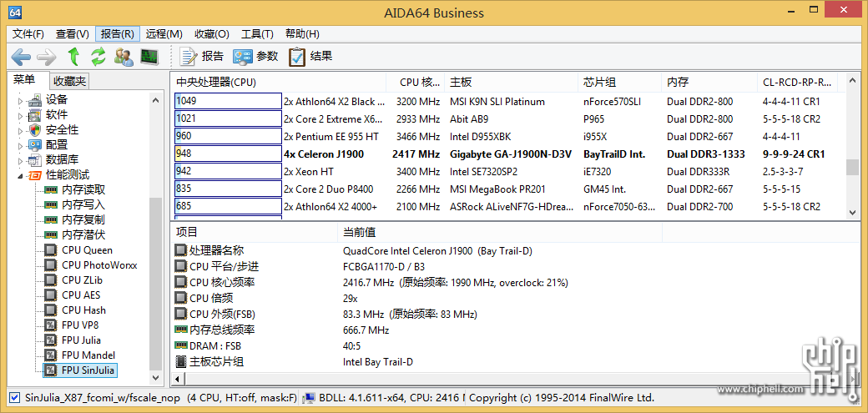Expand the 软件 tree node
868x413 pixels.
21,116
